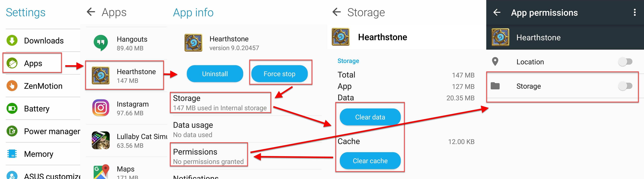Image resolution: width=644 pixels, height=179 pixels.
Task: Open the Hearthstone app icon
Action: coord(101,75)
